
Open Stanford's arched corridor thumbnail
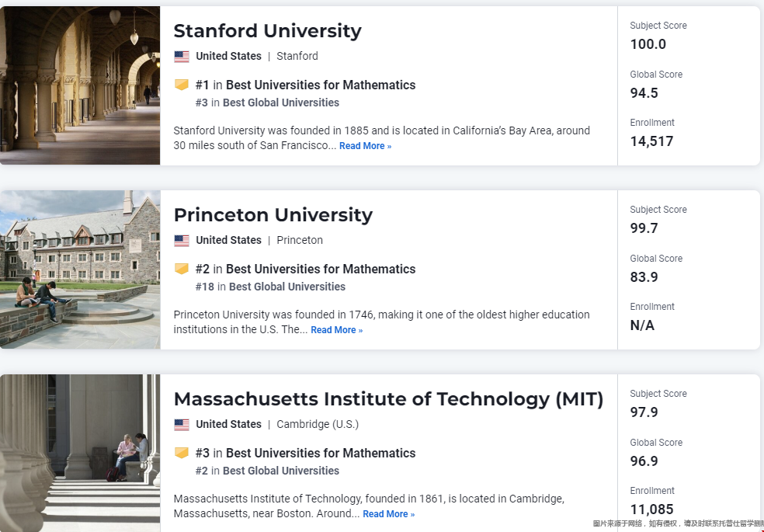80,85
